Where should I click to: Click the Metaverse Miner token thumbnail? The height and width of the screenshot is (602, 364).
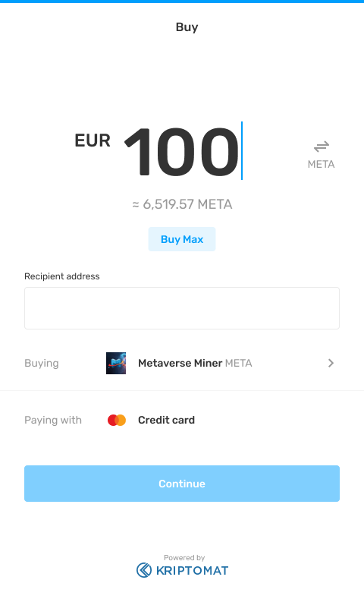[x=116, y=363]
